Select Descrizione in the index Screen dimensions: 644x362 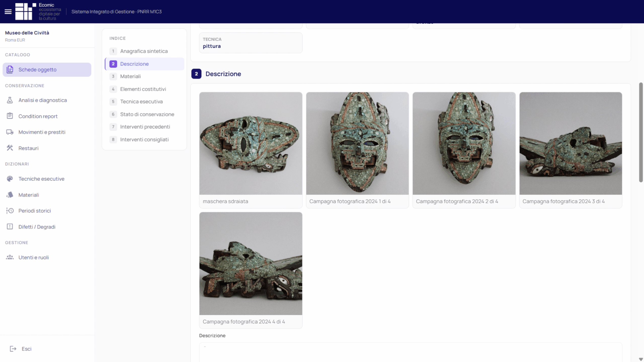pyautogui.click(x=144, y=64)
